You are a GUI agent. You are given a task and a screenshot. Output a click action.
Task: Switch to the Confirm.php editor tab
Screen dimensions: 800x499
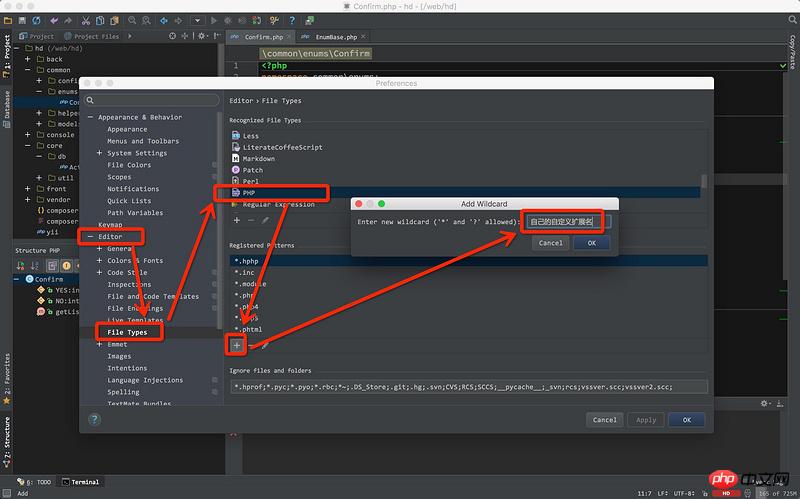260,37
